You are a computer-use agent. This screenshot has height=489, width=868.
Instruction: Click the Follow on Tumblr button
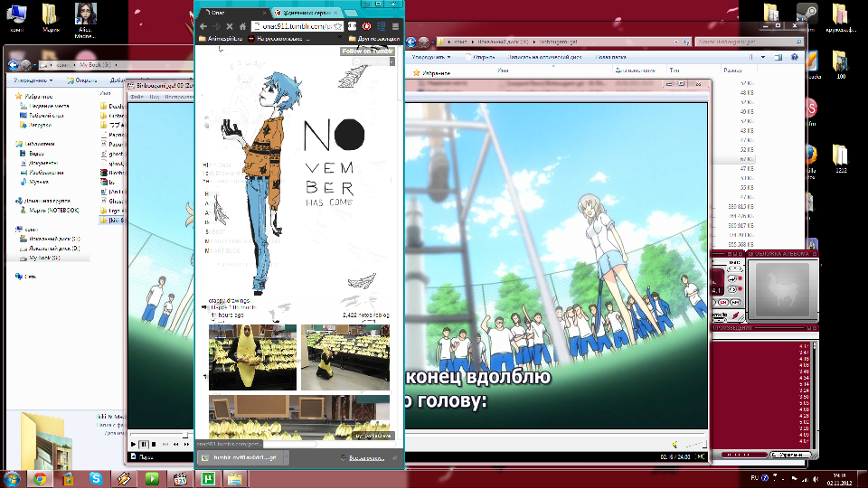click(368, 51)
